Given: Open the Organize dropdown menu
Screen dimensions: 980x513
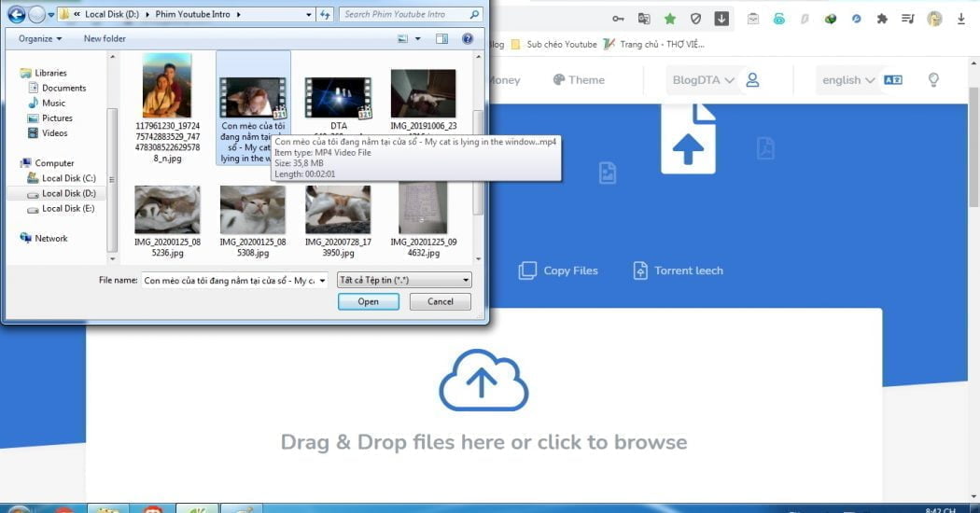Looking at the screenshot, I should coord(40,39).
